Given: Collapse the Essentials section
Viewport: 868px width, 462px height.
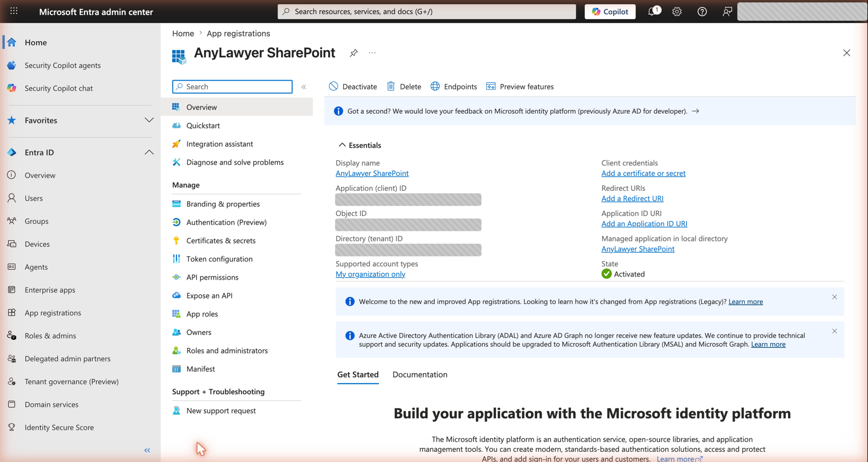Looking at the screenshot, I should tap(360, 145).
